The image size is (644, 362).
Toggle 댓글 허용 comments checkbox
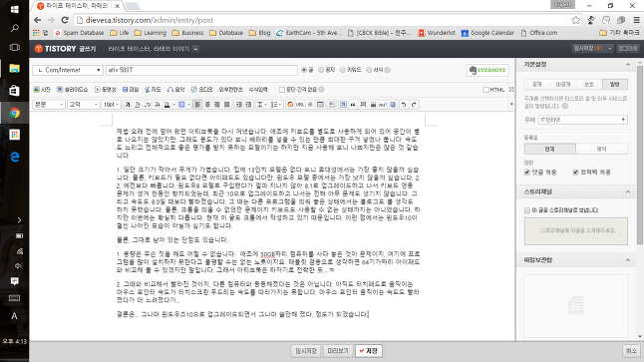pyautogui.click(x=527, y=173)
